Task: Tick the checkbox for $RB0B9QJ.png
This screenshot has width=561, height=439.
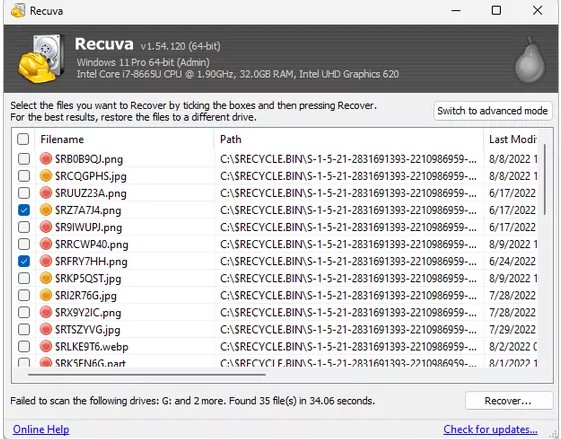Action: pos(24,158)
